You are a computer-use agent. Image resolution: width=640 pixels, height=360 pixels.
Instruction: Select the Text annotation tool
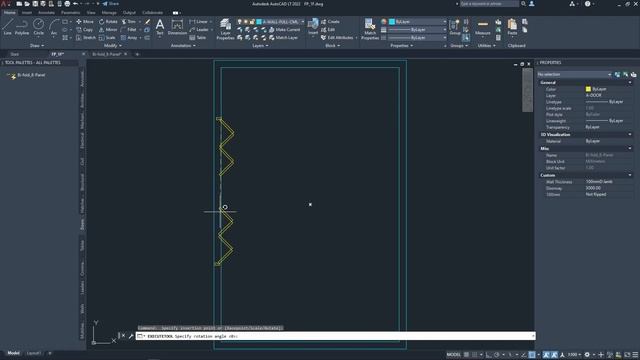coord(160,27)
